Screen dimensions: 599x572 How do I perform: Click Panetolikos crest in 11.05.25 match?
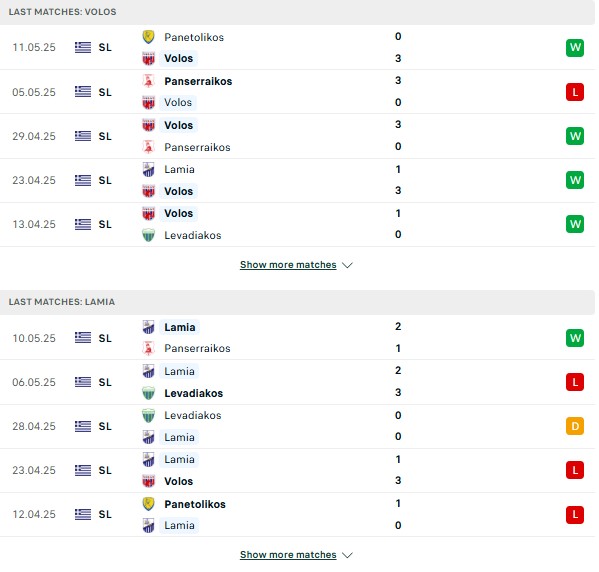(x=148, y=37)
